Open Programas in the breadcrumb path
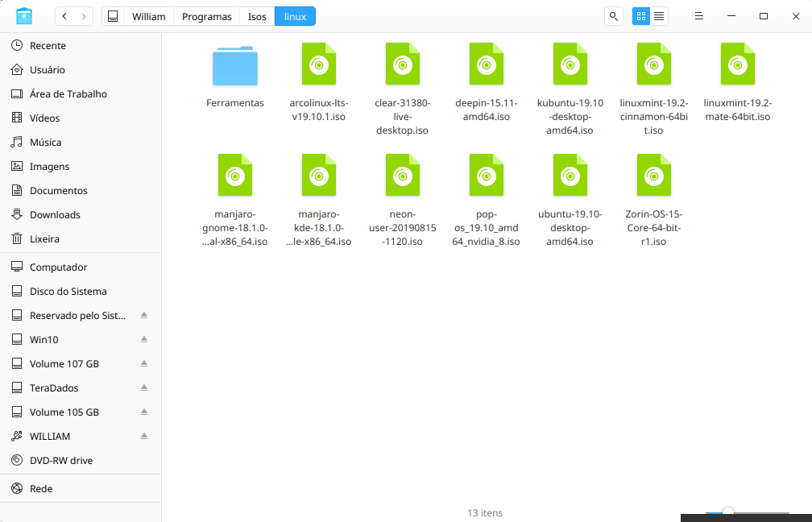 (x=206, y=17)
